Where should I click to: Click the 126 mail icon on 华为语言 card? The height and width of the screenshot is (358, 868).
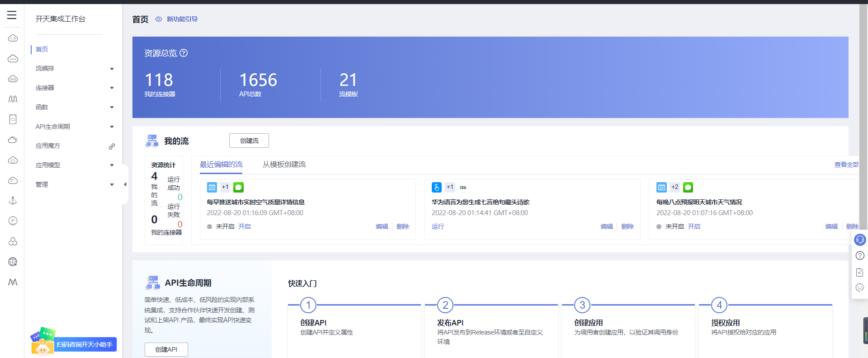[463, 187]
